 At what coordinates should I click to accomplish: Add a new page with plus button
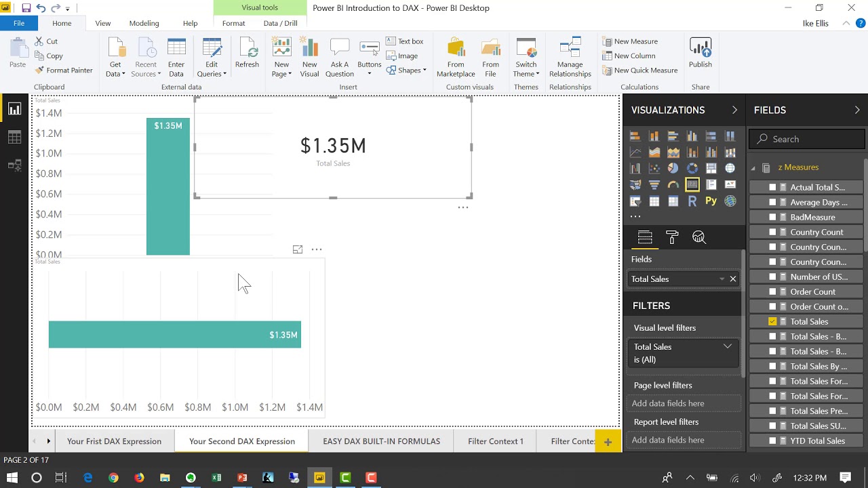(x=608, y=442)
